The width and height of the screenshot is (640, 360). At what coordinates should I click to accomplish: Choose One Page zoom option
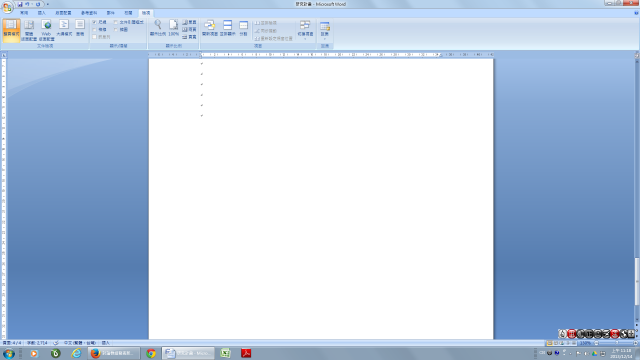click(x=189, y=22)
